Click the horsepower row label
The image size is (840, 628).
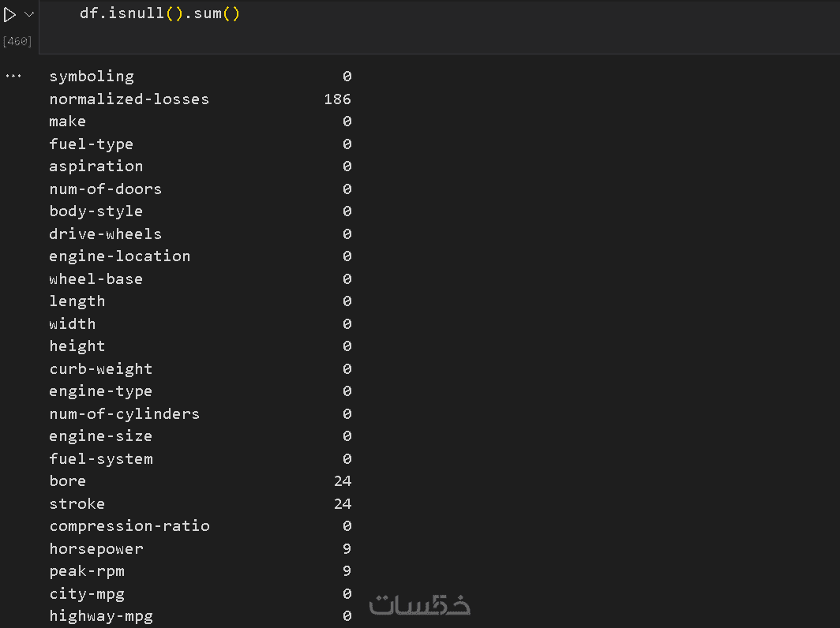(x=96, y=549)
